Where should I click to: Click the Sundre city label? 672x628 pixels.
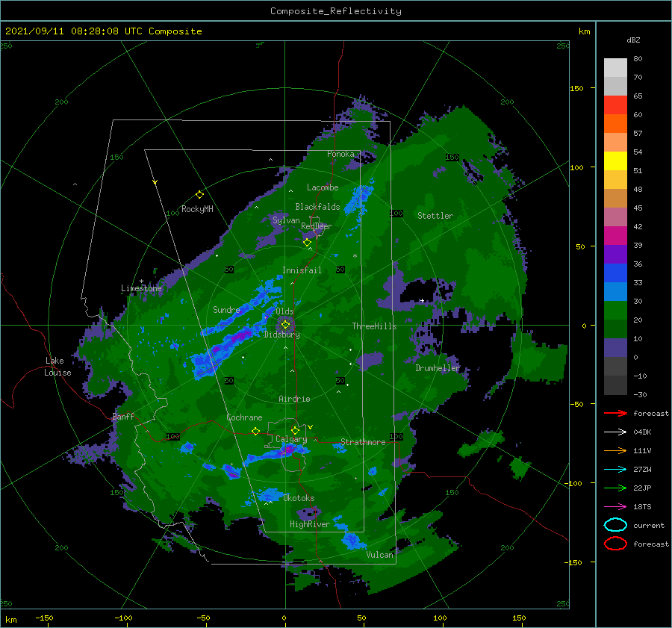coord(226,310)
